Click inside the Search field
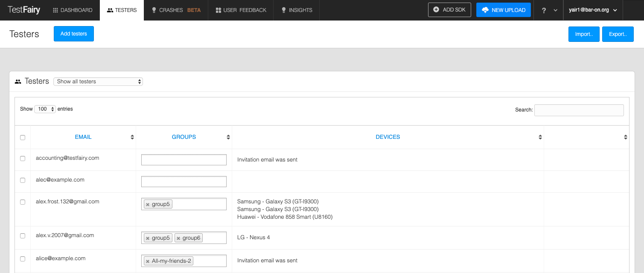 [579, 110]
